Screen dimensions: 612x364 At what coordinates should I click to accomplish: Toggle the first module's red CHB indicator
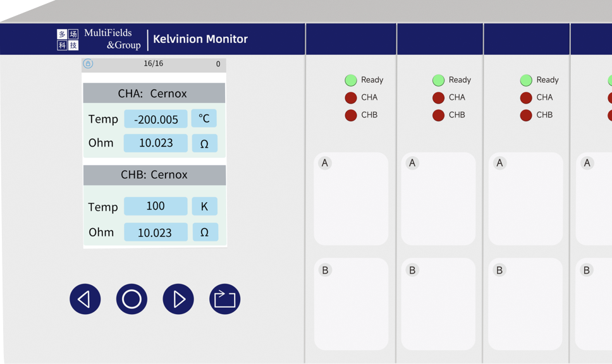pyautogui.click(x=351, y=115)
